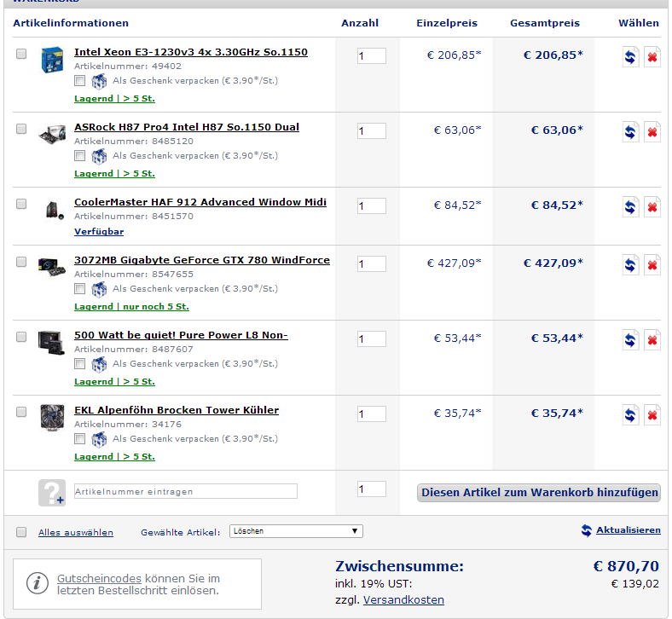The width and height of the screenshot is (672, 619).
Task: Focus the quantity field for be quiet! PSU
Action: click(372, 338)
